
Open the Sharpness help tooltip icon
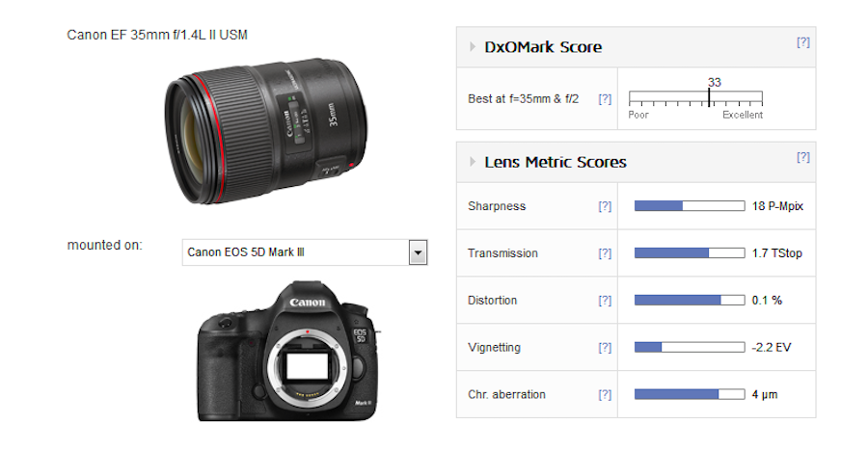click(x=605, y=206)
